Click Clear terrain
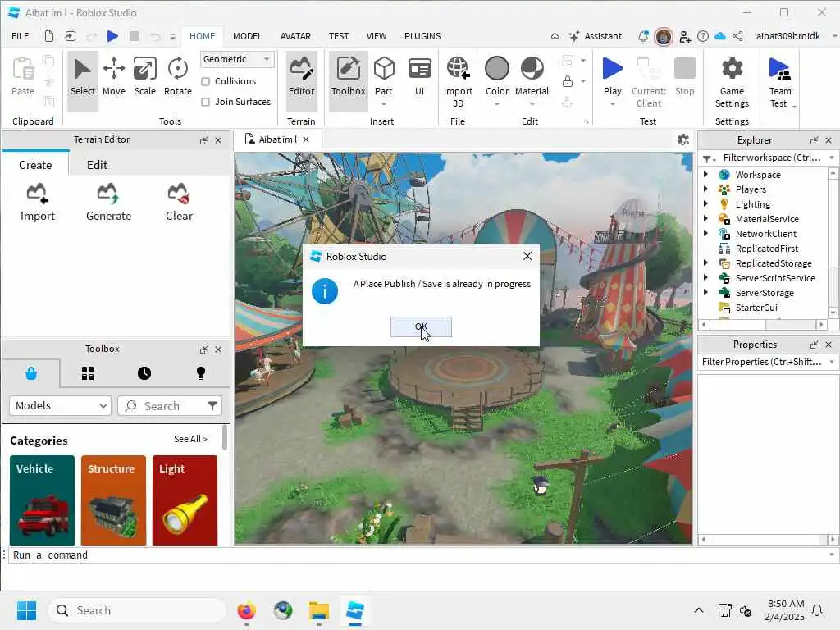This screenshot has height=630, width=840. pos(179,202)
